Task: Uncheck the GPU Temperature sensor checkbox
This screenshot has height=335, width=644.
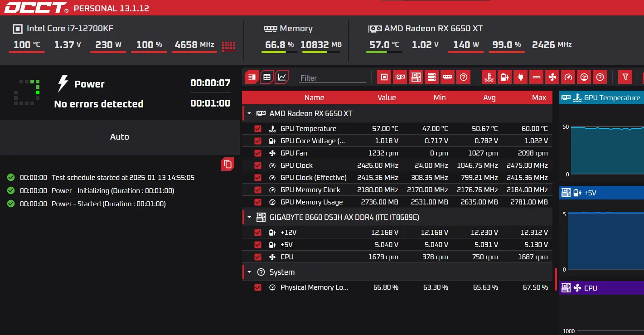Action: click(x=258, y=129)
